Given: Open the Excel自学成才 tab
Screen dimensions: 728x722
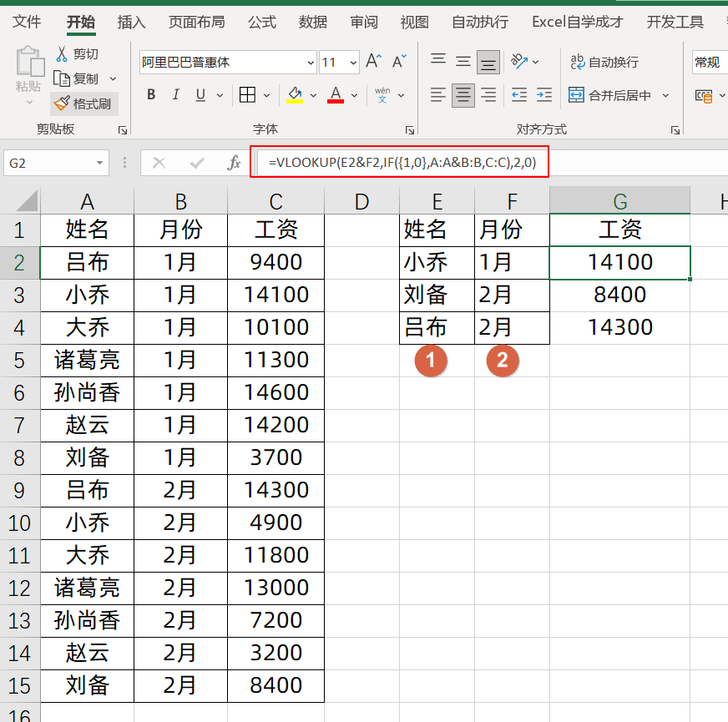Looking at the screenshot, I should 577,22.
